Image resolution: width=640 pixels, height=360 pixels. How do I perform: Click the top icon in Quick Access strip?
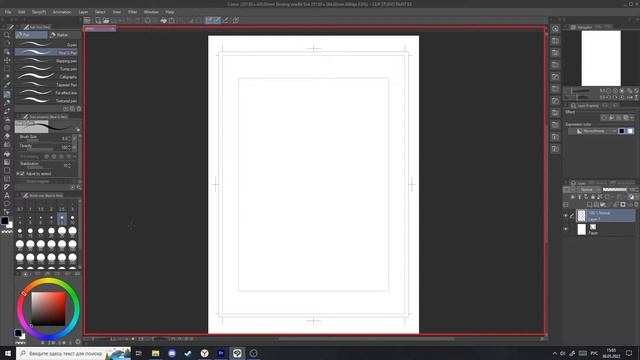pyautogui.click(x=555, y=29)
